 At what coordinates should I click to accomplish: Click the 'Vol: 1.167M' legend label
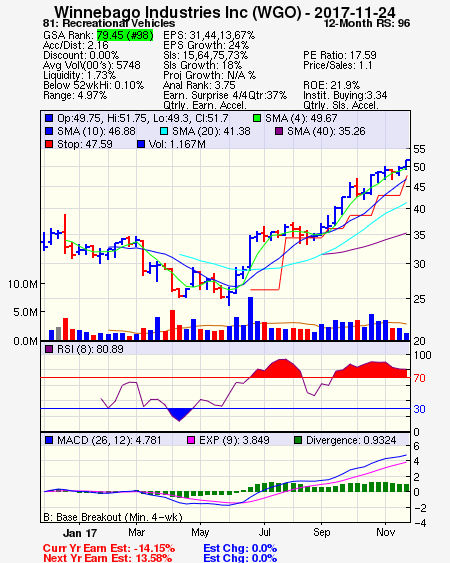click(x=177, y=144)
